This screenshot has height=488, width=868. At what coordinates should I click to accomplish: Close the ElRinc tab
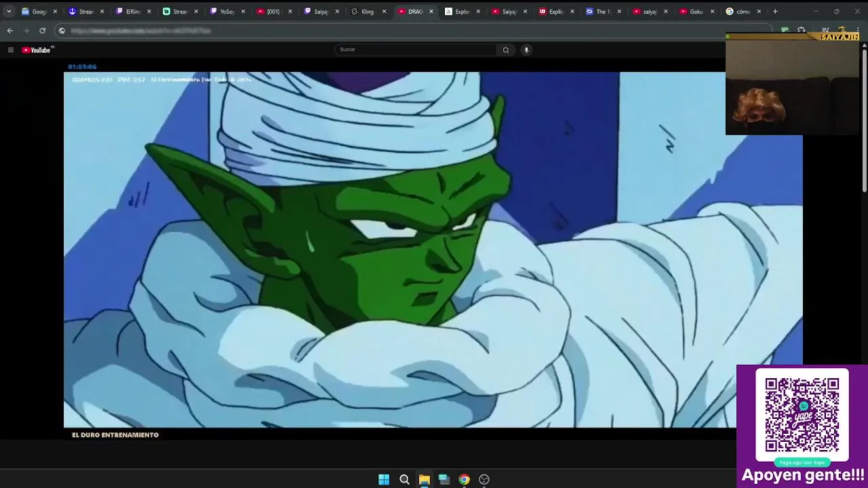[149, 12]
